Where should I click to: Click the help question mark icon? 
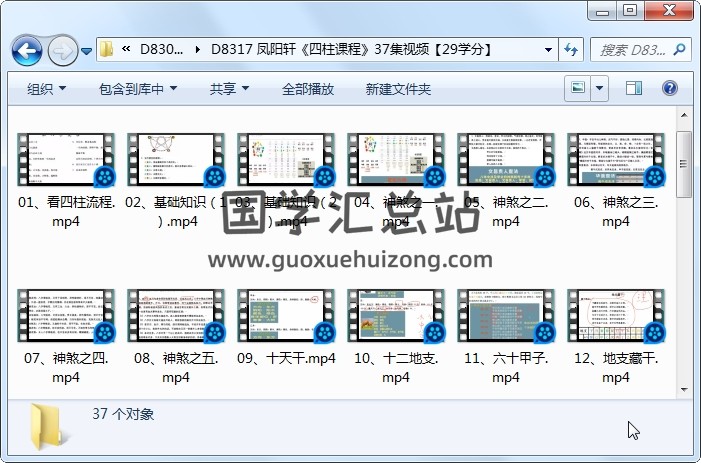(668, 89)
